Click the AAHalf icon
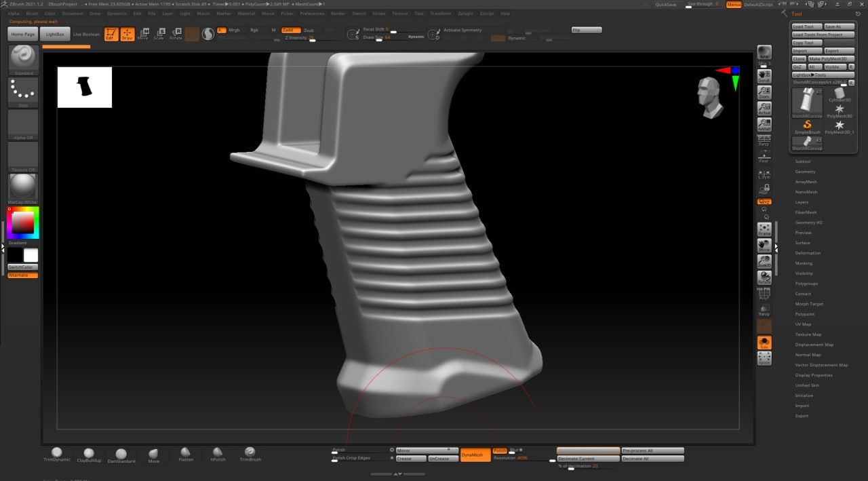Image resolution: width=868 pixels, height=481 pixels. point(764,124)
